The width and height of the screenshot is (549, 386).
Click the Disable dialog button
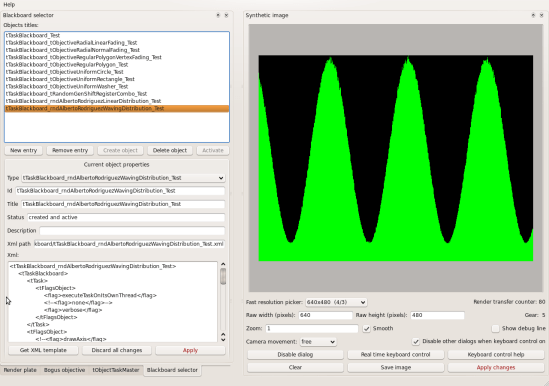pyautogui.click(x=295, y=354)
